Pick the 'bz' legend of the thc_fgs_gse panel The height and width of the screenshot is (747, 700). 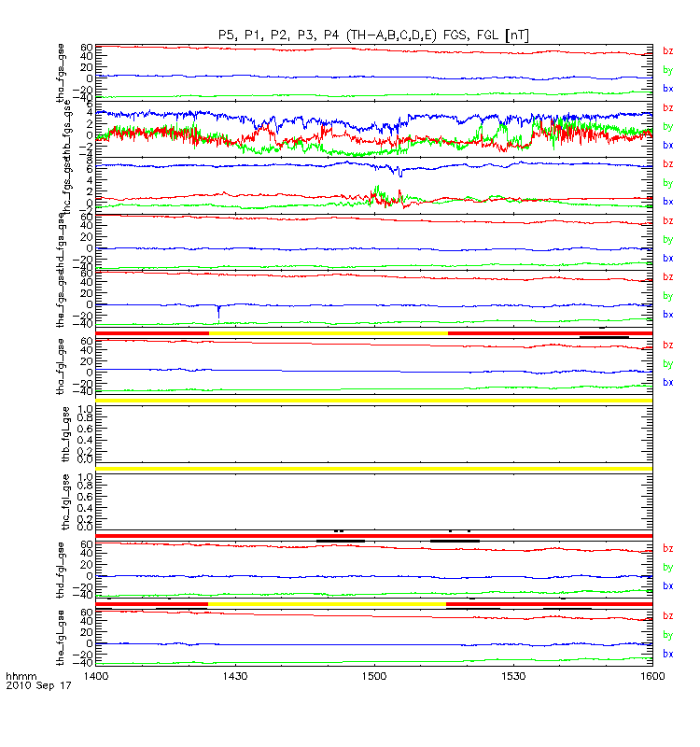[667, 164]
